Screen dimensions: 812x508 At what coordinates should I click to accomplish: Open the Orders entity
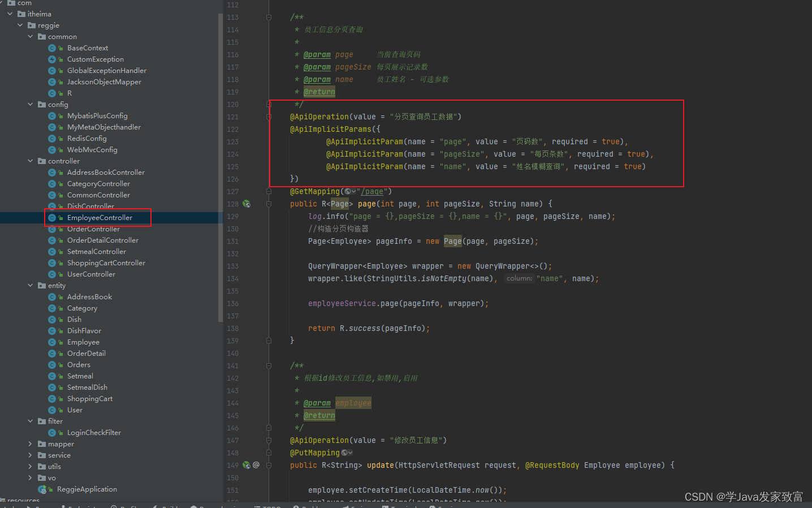[79, 365]
